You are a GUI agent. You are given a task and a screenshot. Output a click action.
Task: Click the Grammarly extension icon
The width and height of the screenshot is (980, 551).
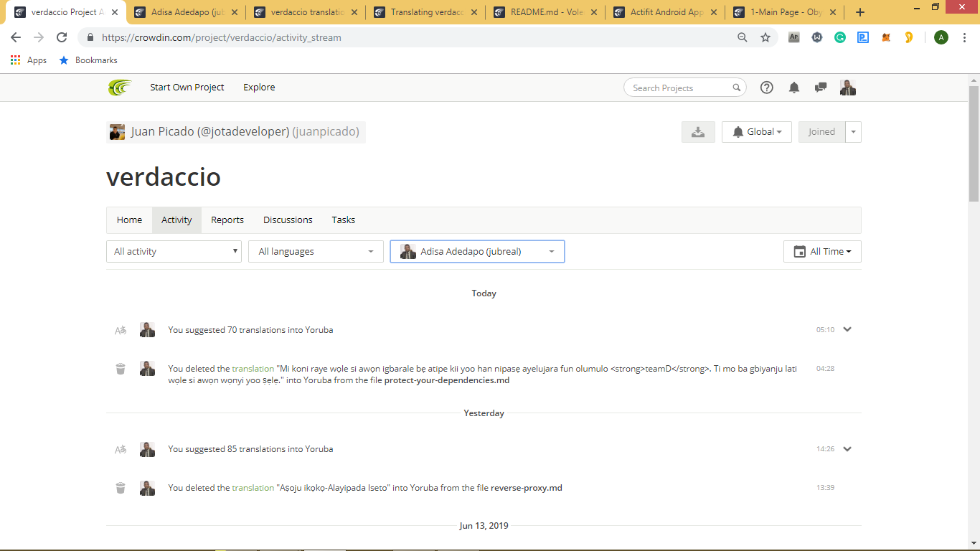click(x=840, y=37)
